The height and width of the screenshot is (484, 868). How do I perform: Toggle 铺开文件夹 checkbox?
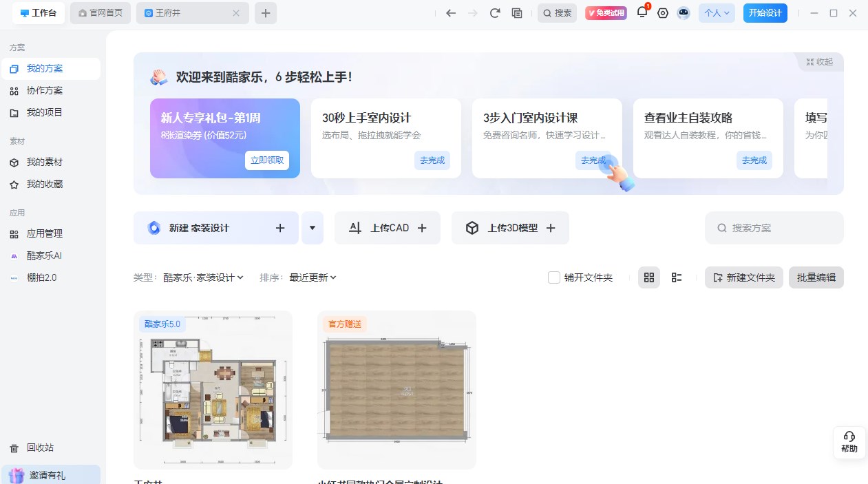[554, 277]
